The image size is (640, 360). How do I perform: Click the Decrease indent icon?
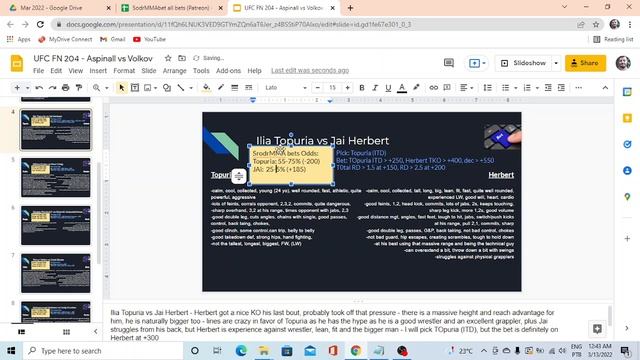548,88
